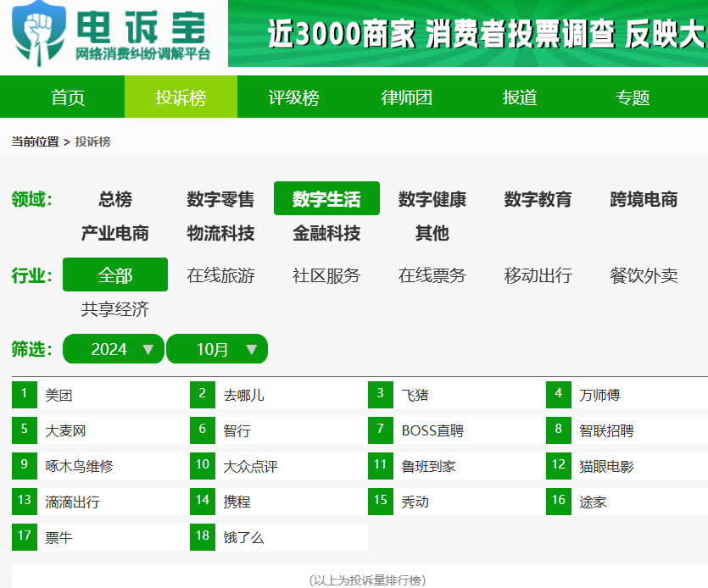Open rank 5 entry 大麦网
The height and width of the screenshot is (588, 708).
tap(65, 431)
